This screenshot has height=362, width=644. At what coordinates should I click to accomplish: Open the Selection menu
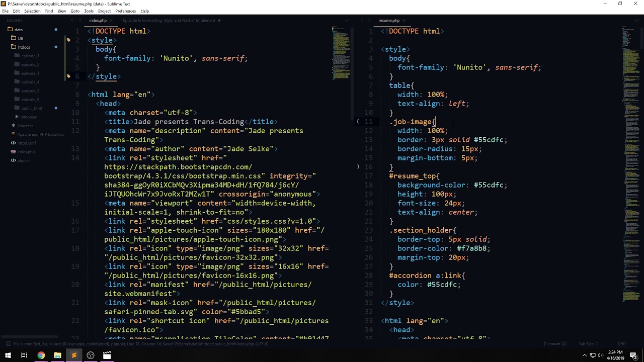click(32, 11)
